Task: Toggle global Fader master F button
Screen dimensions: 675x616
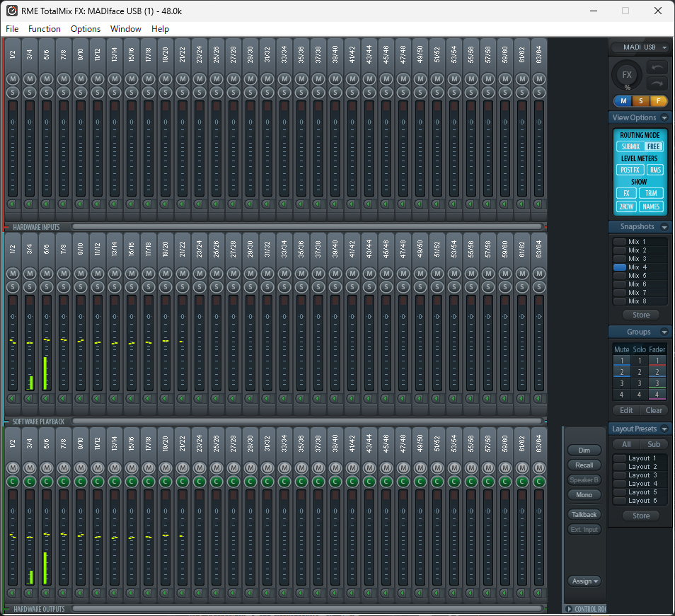Action: tap(658, 101)
